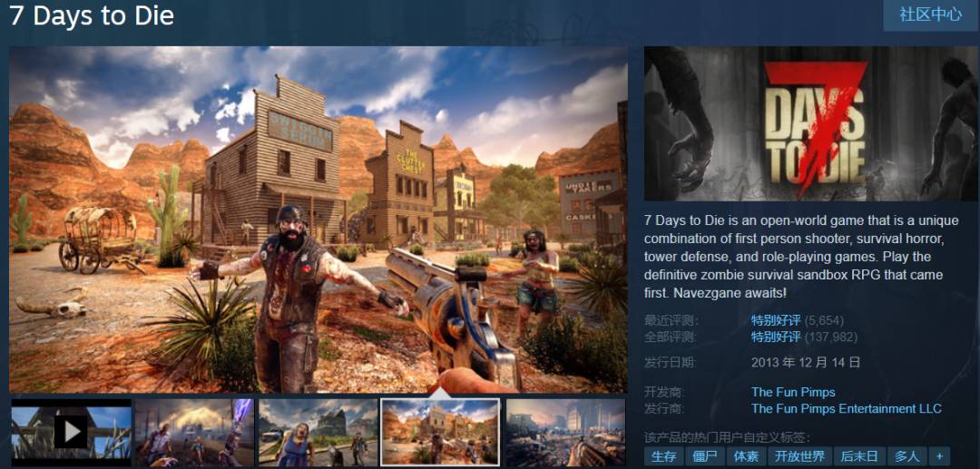Click the 发行商 label

pyautogui.click(x=664, y=408)
